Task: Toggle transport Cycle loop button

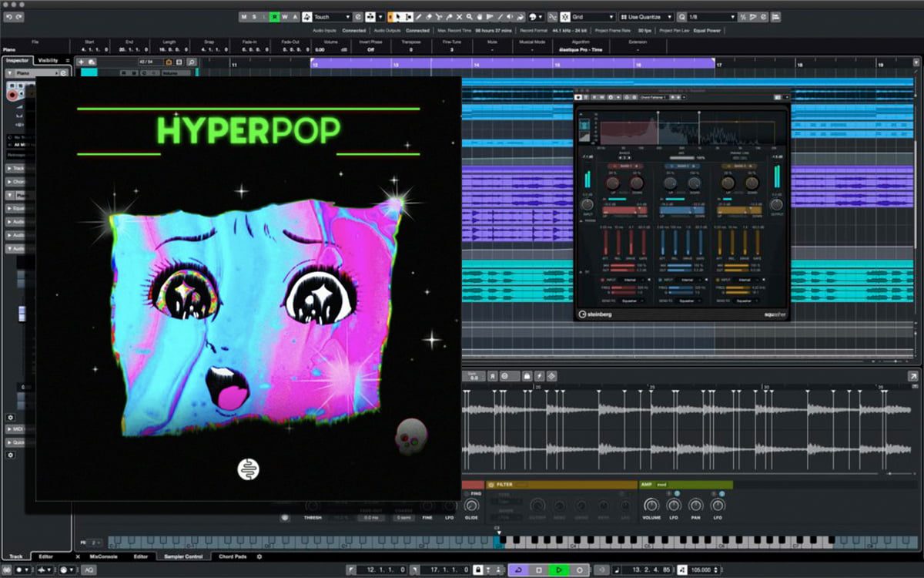Action: tap(517, 570)
